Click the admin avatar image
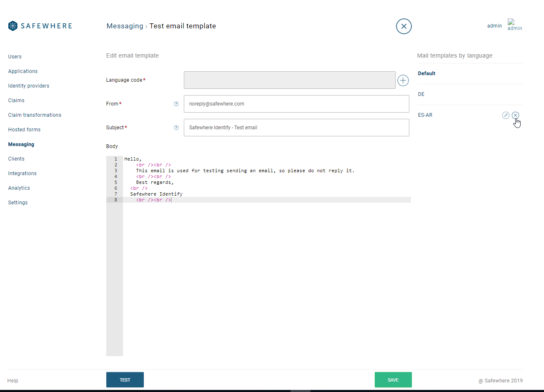The image size is (544, 392). (x=514, y=25)
